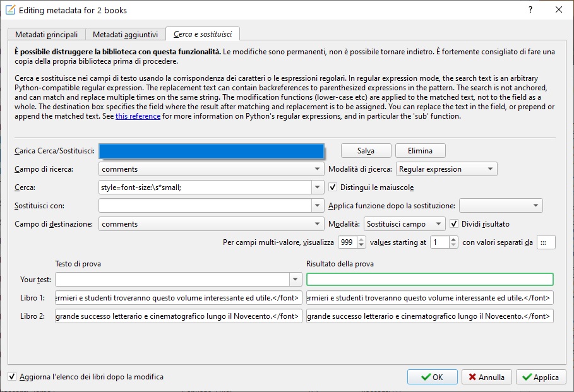This screenshot has height=392, width=574.
Task: Click the 999 value field
Action: pos(347,242)
